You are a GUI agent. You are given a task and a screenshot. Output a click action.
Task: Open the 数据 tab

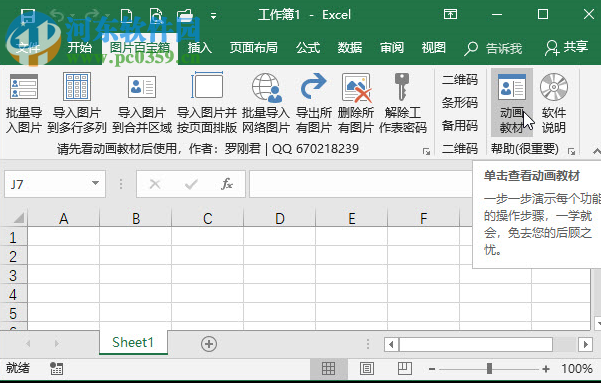tap(350, 48)
